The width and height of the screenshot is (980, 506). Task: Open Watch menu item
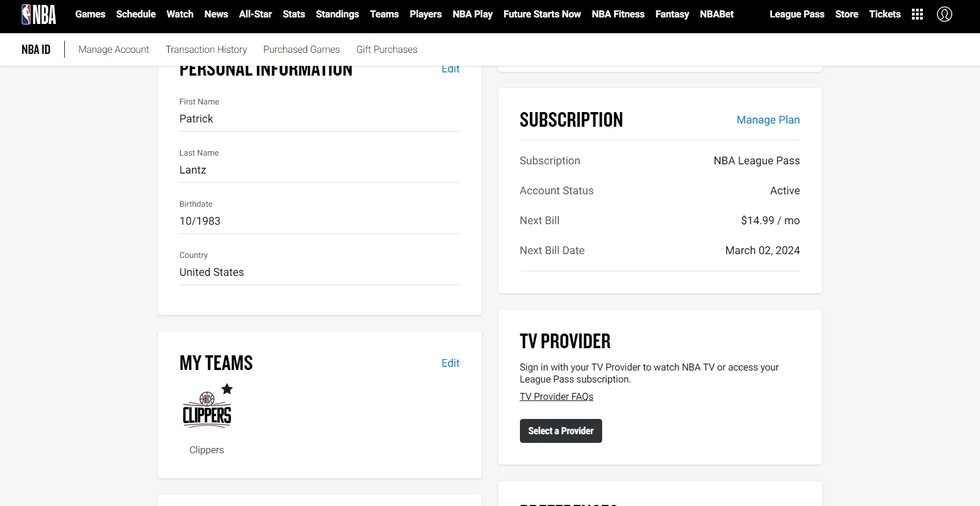[x=180, y=14]
